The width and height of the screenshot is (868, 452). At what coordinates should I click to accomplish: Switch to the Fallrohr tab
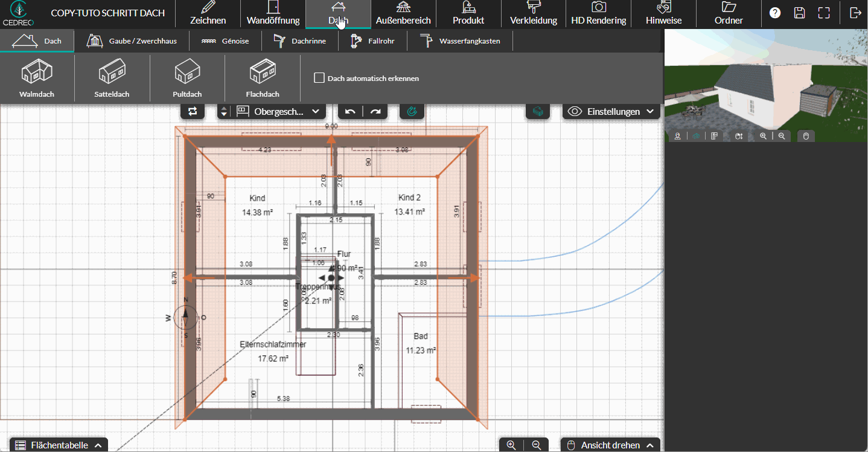(x=372, y=41)
